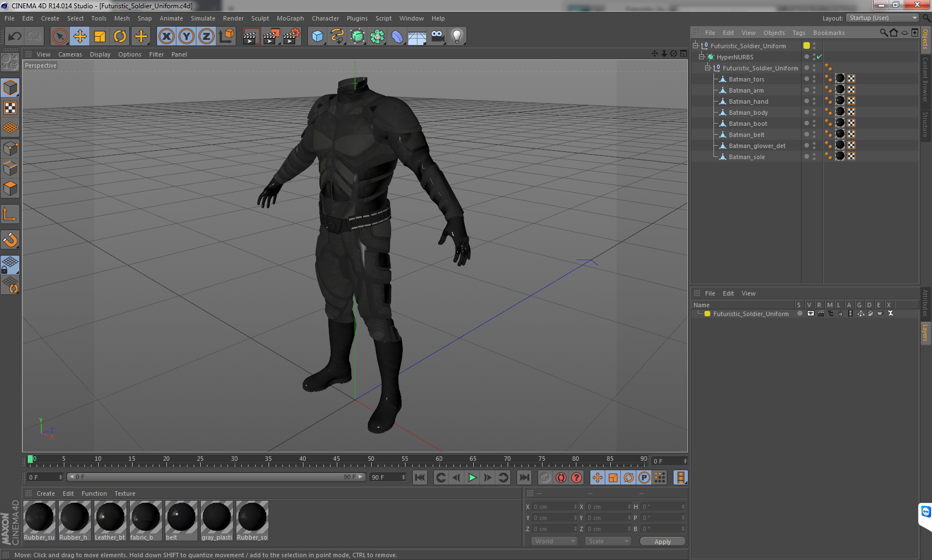Collapse the nested Futuristic_Soldier_Uniform null
The width and height of the screenshot is (932, 560).
pyautogui.click(x=708, y=68)
